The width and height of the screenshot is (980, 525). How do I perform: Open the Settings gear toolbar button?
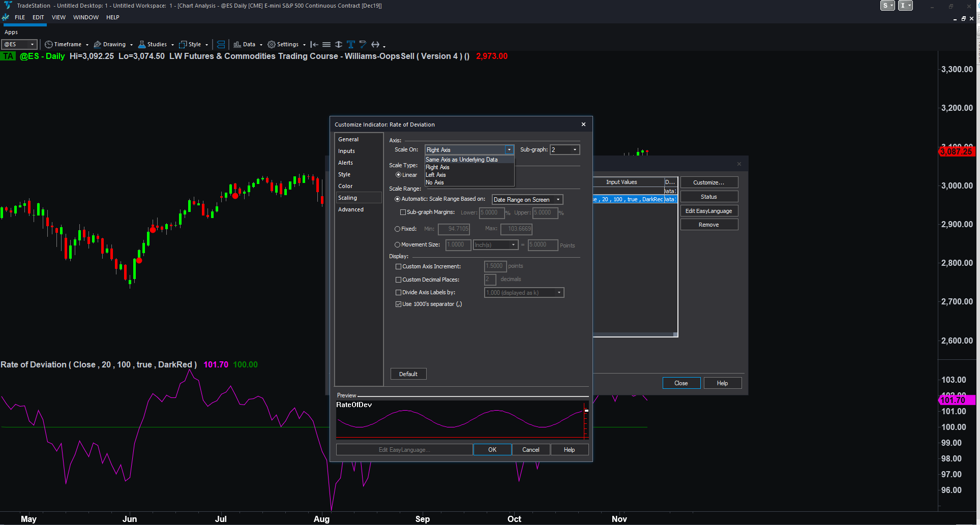pyautogui.click(x=286, y=44)
